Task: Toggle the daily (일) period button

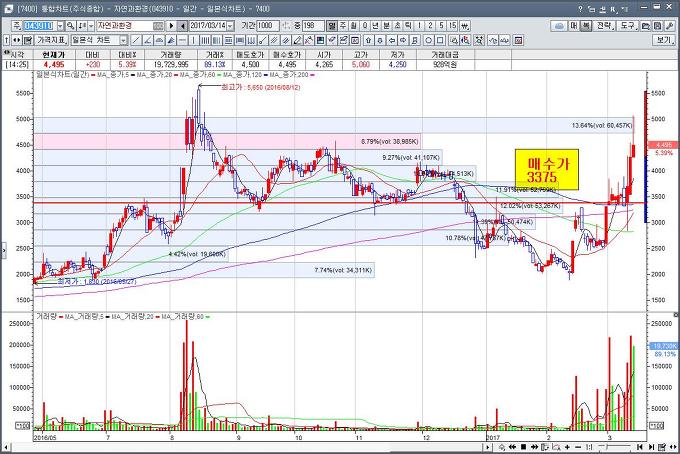Action: pyautogui.click(x=332, y=26)
